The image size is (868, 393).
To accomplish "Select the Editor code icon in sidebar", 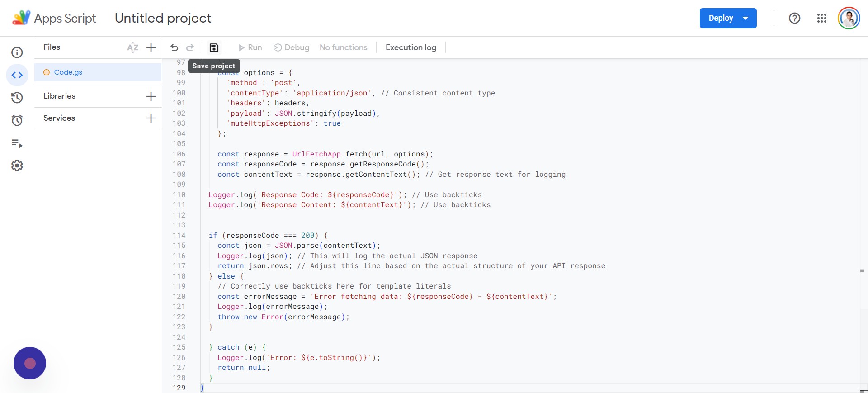I will (x=17, y=75).
